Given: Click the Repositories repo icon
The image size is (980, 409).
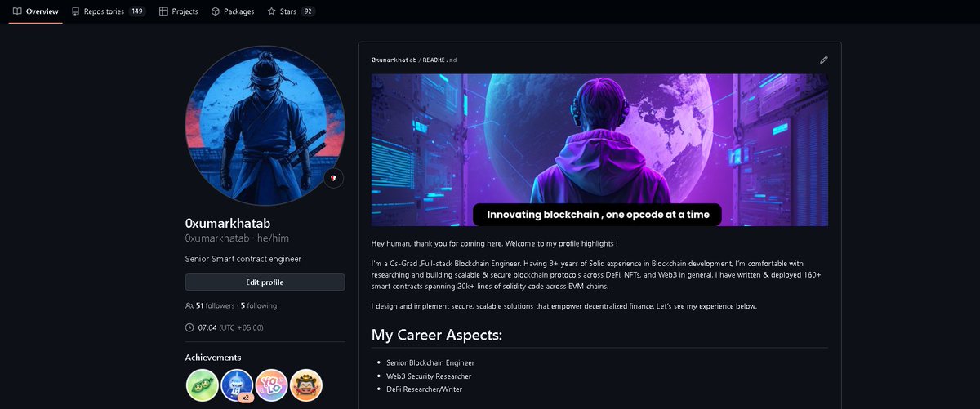Looking at the screenshot, I should 76,11.
